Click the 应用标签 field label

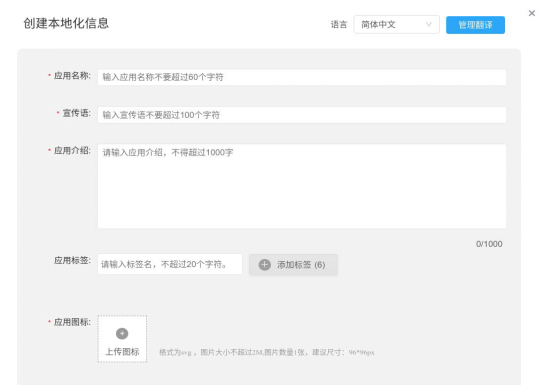click(72, 261)
